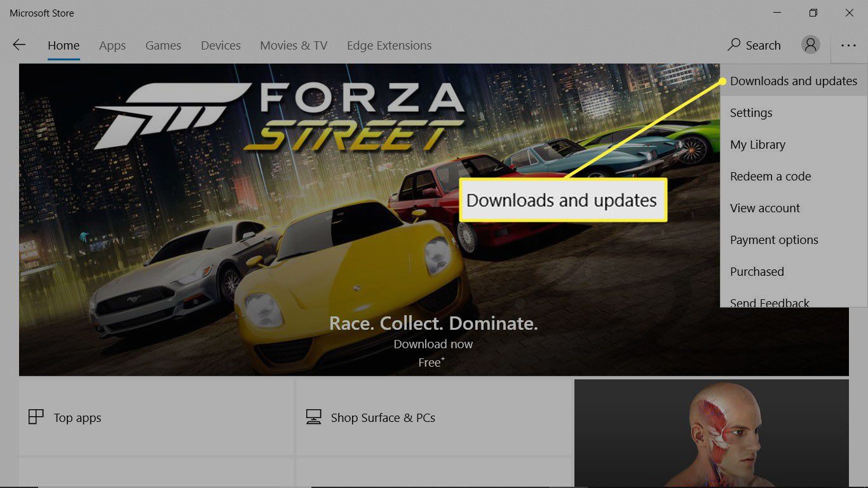Switch to the Home tab

pyautogui.click(x=64, y=46)
